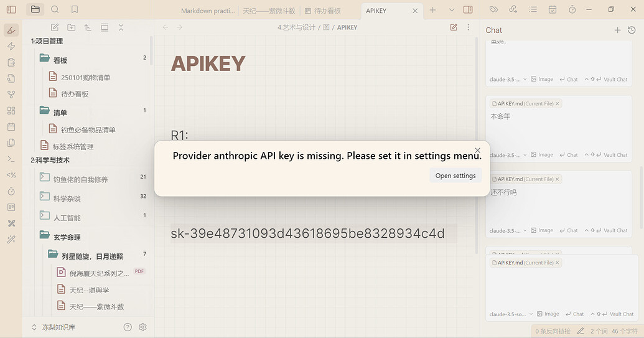
Task: Expand the 人工智能 folder
Action: [44, 216]
